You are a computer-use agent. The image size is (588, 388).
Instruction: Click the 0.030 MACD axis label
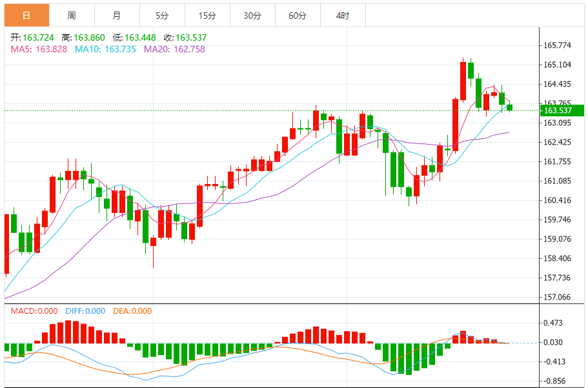click(x=553, y=342)
